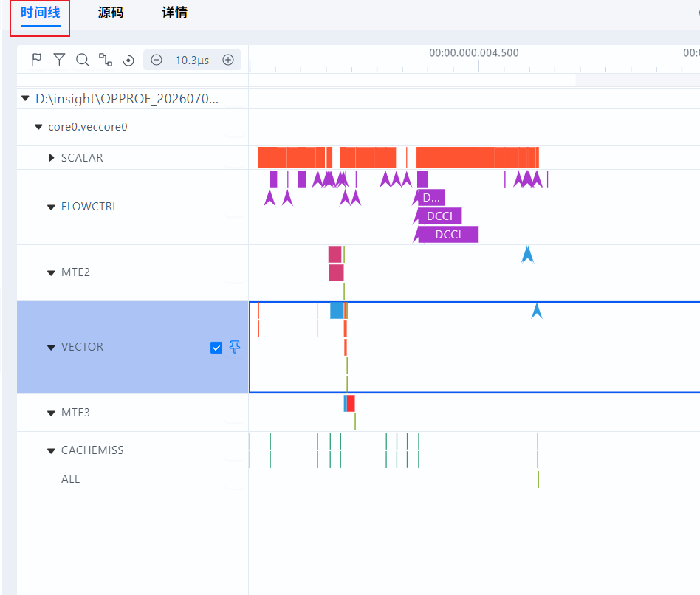Select the truncated D... flowctrl block
The height and width of the screenshot is (595, 700).
[x=430, y=197]
